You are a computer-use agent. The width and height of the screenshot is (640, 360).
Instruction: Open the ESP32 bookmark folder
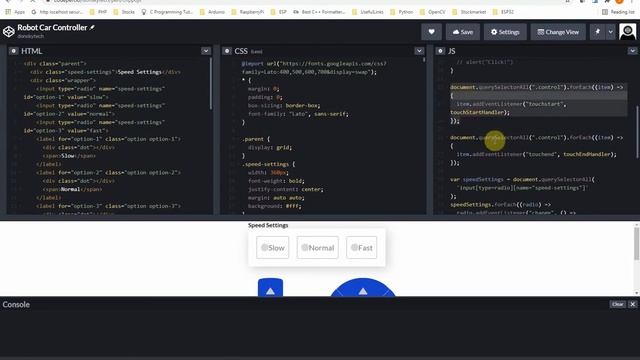coord(503,12)
